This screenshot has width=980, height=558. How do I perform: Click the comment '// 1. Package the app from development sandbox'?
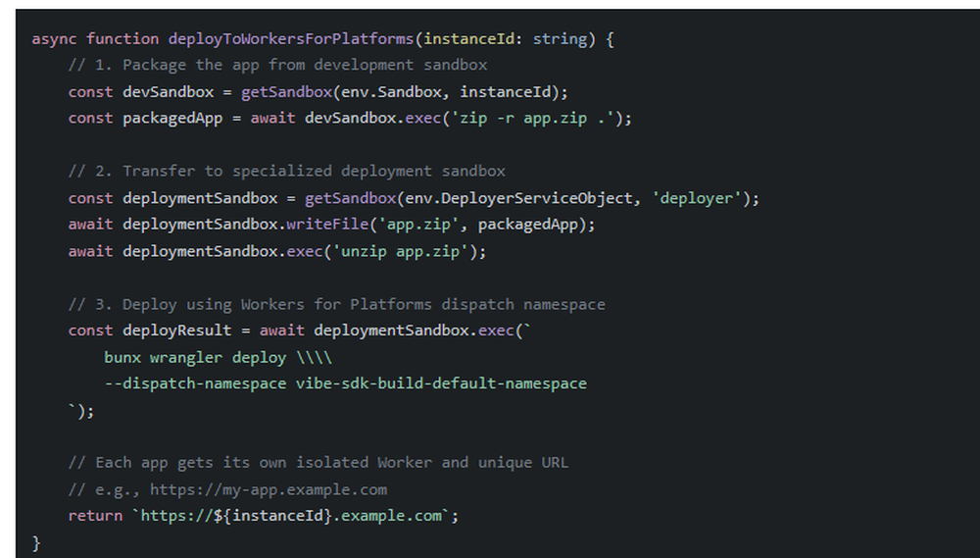[277, 65]
